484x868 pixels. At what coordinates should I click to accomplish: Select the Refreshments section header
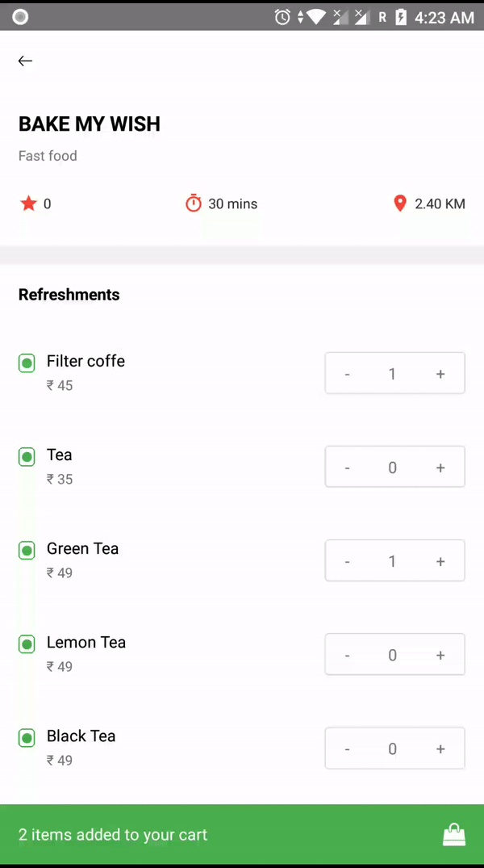69,294
